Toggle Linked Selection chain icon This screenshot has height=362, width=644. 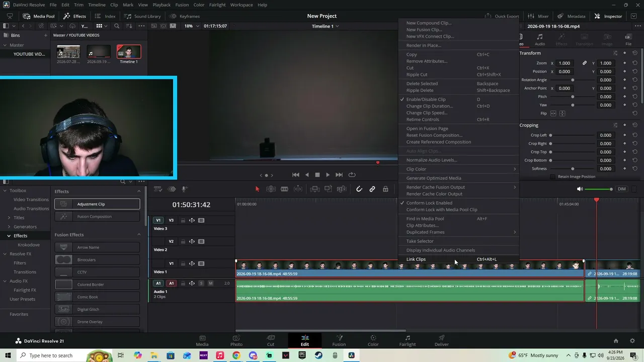pyautogui.click(x=372, y=189)
